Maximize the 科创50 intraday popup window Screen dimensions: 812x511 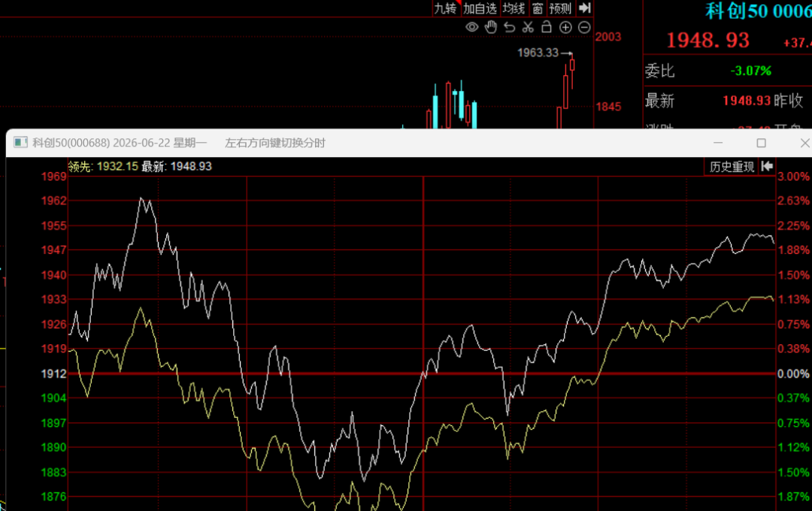761,143
